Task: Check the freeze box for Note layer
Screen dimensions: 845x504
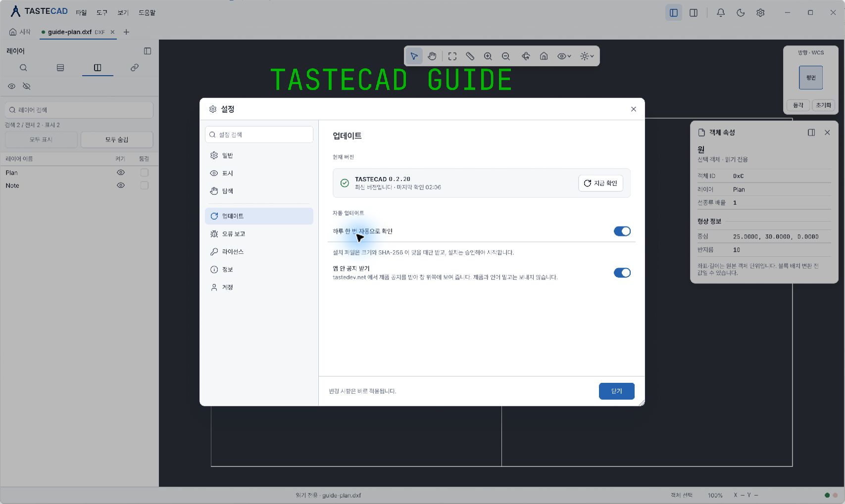Action: pos(145,185)
